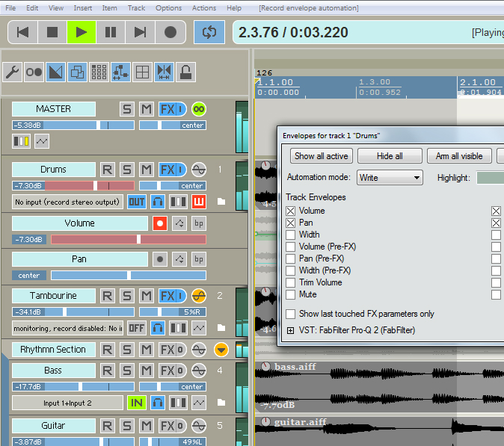Open FX window on Guitar track
Screen dimensions: 504x446
[x=168, y=426]
